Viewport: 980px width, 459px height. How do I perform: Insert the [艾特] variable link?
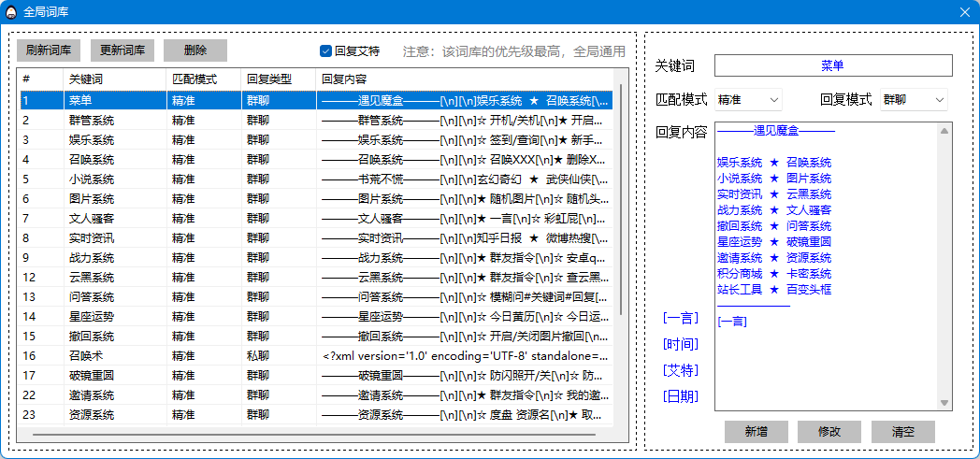pyautogui.click(x=680, y=370)
